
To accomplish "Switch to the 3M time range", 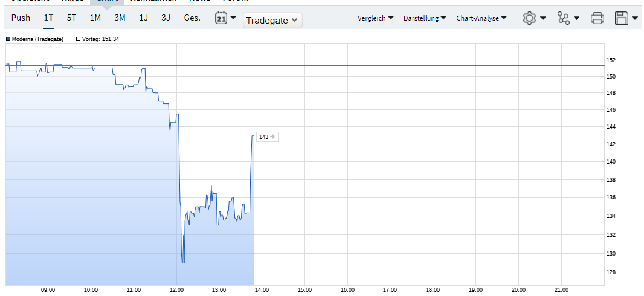I will (x=120, y=18).
